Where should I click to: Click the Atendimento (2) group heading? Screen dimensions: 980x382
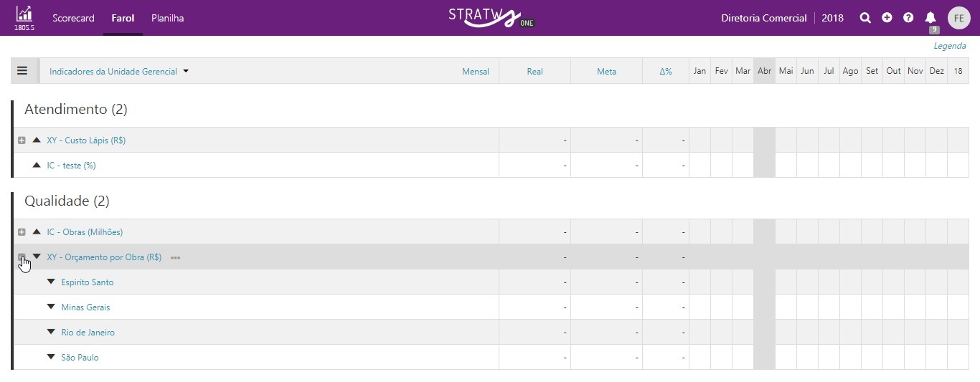76,109
